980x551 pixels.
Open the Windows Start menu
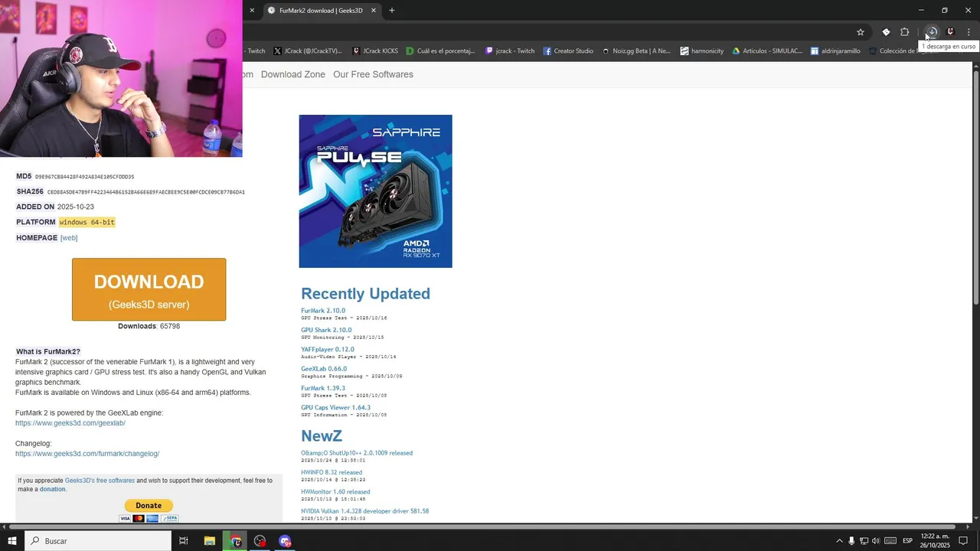click(x=11, y=541)
